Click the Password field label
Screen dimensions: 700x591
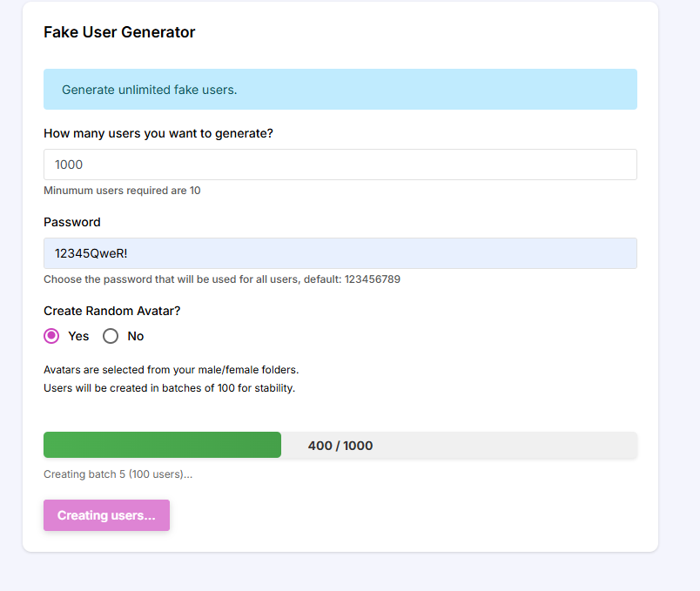tap(72, 222)
